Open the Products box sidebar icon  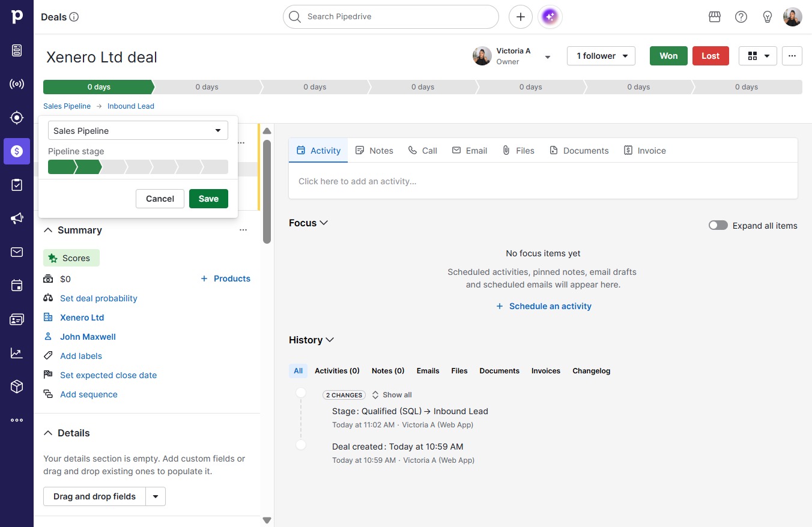[x=17, y=387]
